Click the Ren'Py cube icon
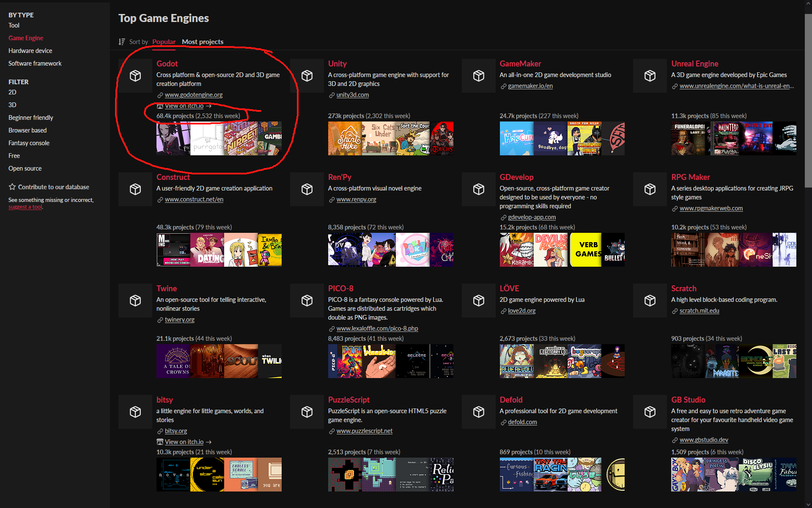 pos(307,189)
